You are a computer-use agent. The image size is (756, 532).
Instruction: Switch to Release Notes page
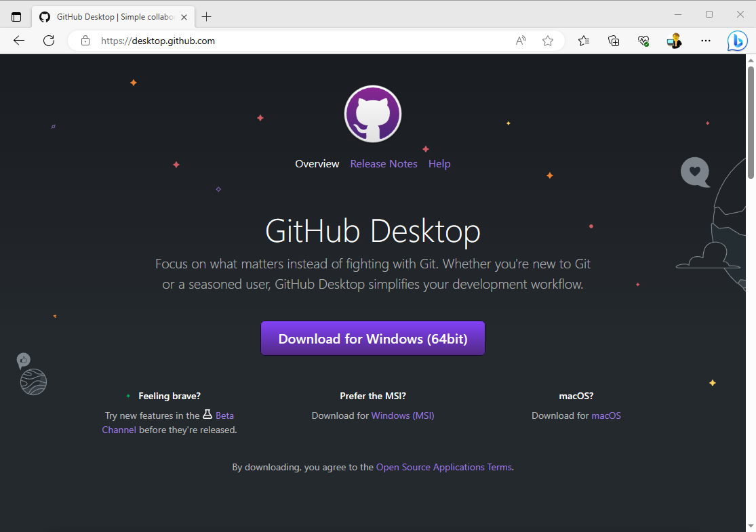pyautogui.click(x=384, y=164)
